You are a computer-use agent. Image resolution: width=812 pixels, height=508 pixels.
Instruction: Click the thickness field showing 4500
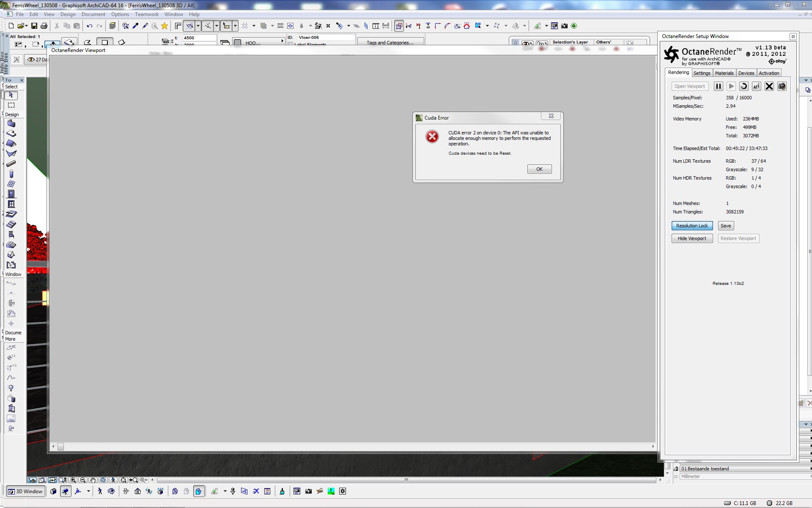pyautogui.click(x=199, y=38)
